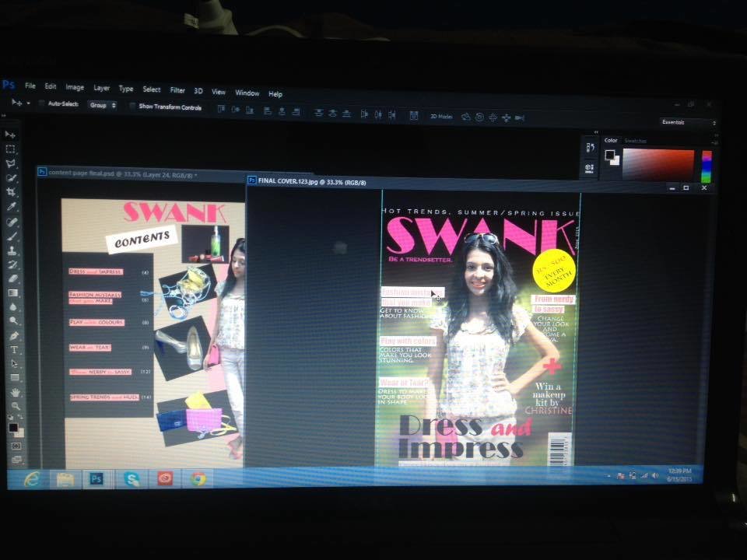Click Auto-Align Layers button
The height and width of the screenshot is (560, 747).
point(413,115)
